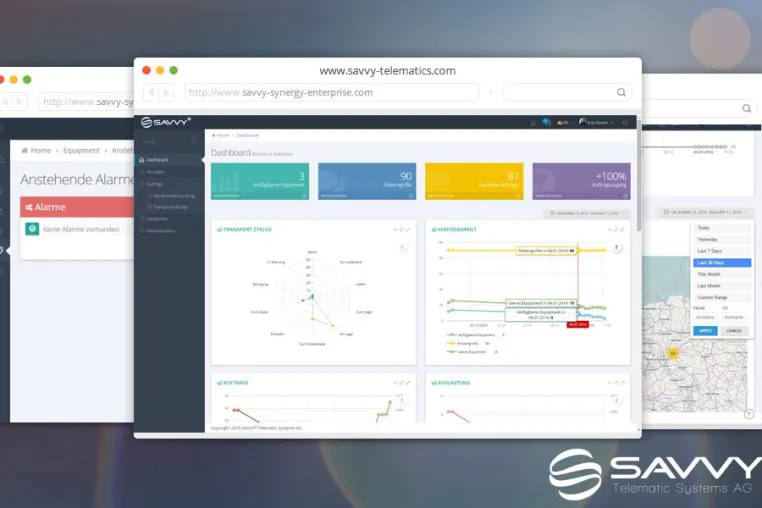Image resolution: width=762 pixels, height=508 pixels.
Task: Click the scroll-to-top circle icon in the right window
Action: coord(749,414)
